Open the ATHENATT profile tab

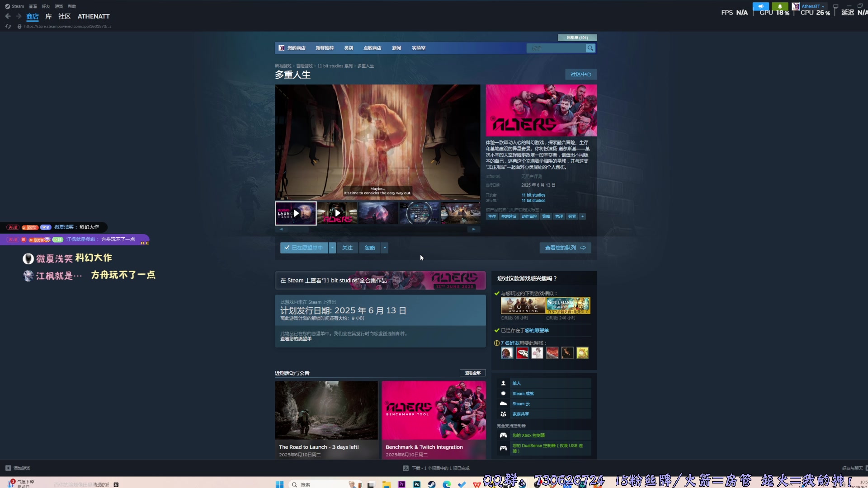[x=94, y=16]
